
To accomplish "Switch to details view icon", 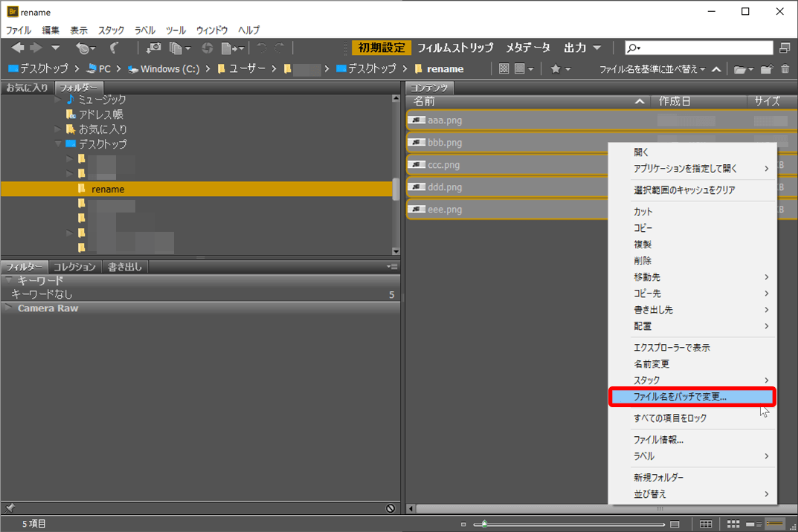I will (753, 524).
